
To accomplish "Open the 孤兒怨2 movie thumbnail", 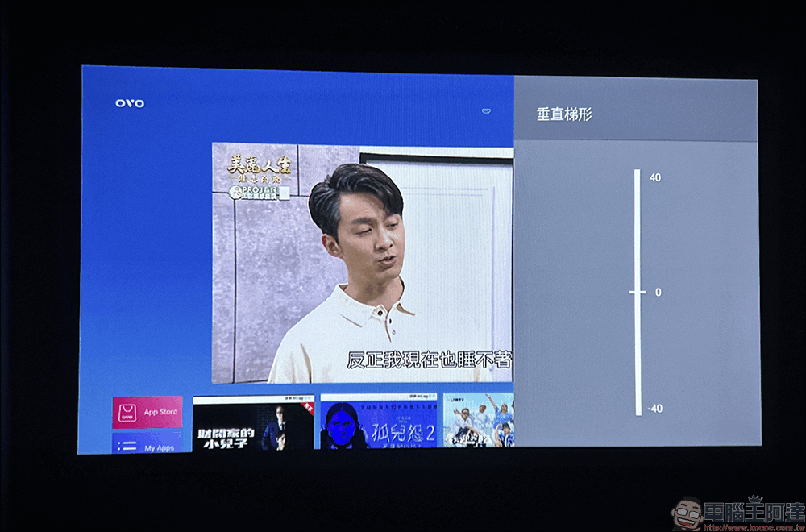I will click(x=379, y=421).
